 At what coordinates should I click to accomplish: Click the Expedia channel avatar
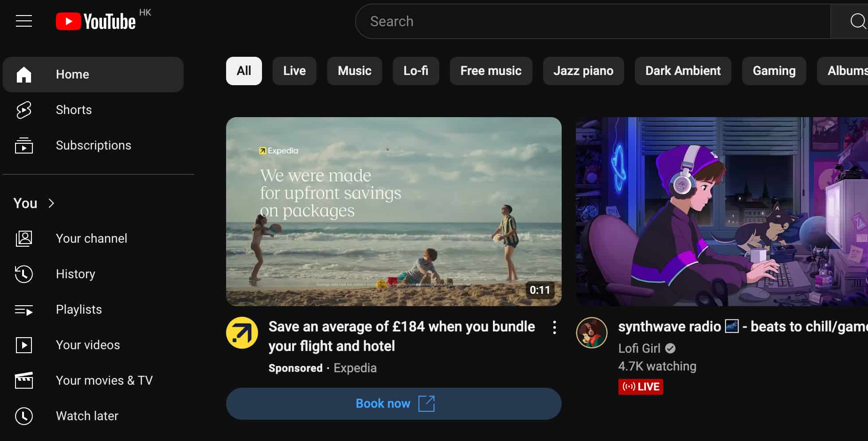(x=242, y=333)
